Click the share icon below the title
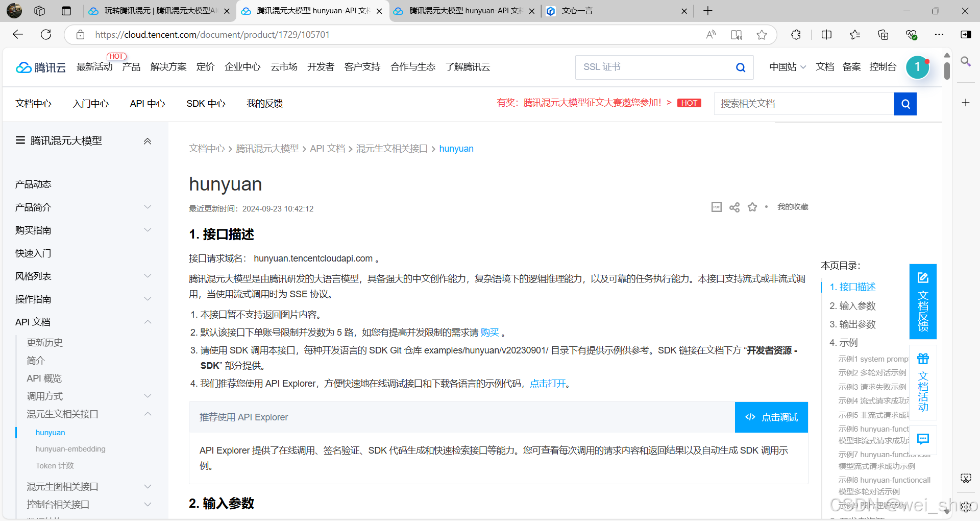This screenshot has width=980, height=521. 734,207
